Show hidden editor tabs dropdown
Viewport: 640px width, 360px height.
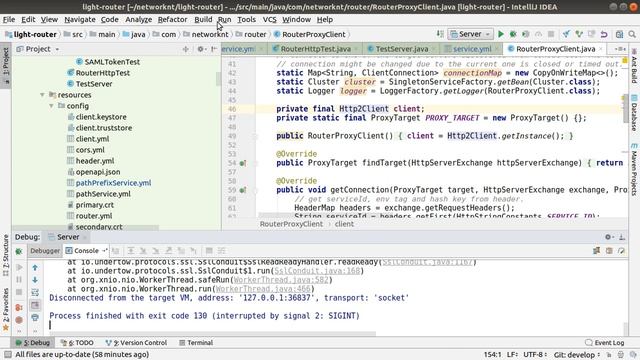[x=620, y=49]
